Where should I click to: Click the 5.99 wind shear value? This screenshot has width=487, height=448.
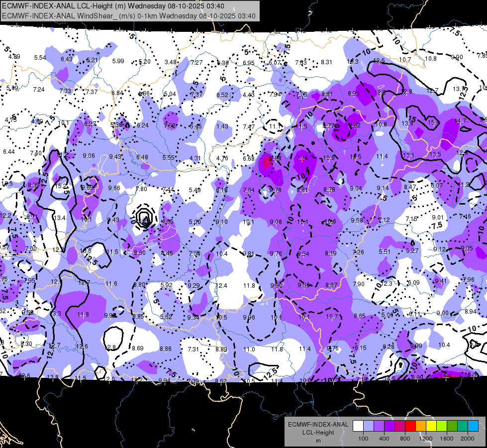tap(118, 61)
